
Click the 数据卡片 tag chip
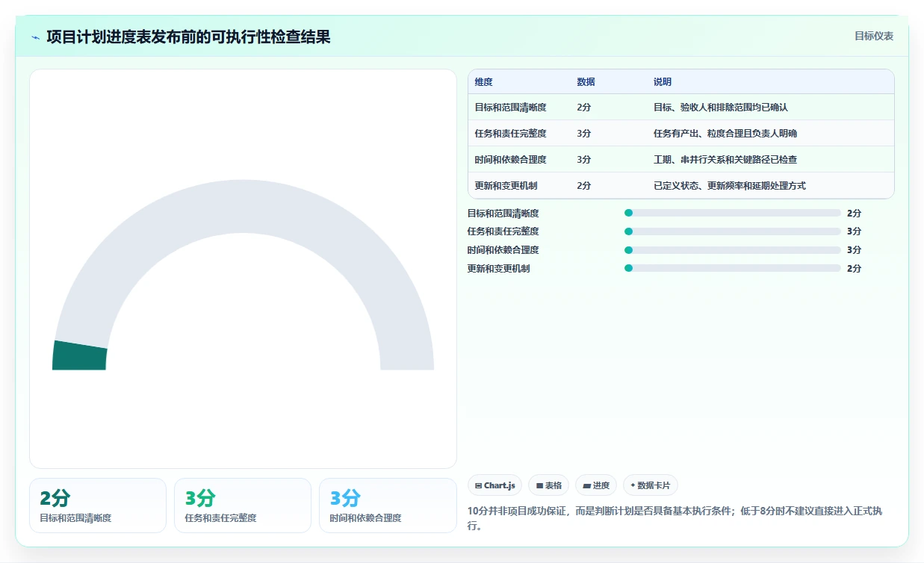coord(651,485)
